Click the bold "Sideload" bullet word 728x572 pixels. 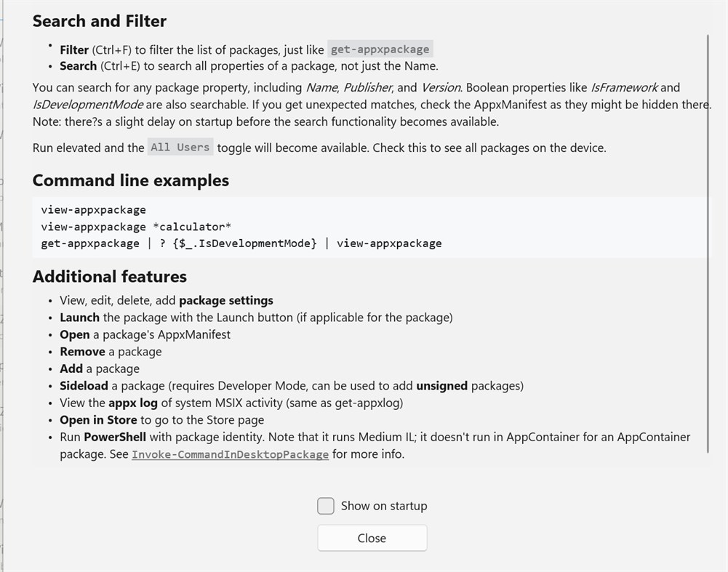point(84,386)
